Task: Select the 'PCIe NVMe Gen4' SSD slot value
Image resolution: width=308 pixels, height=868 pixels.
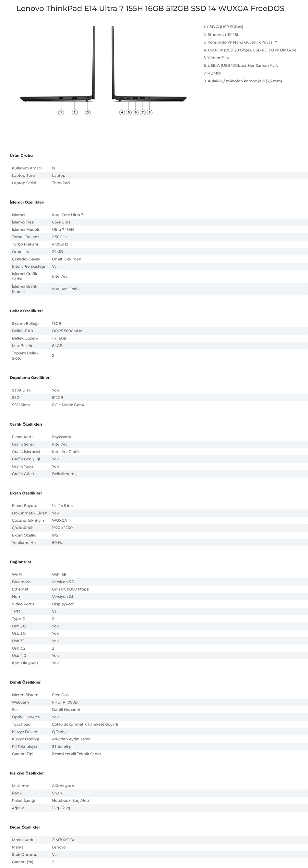Action: point(68,405)
